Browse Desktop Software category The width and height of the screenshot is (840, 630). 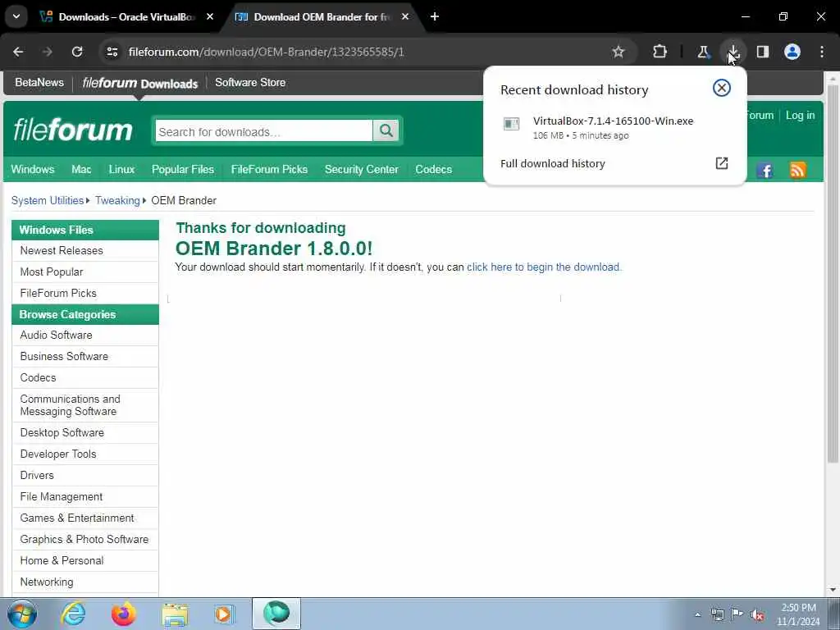(x=85, y=433)
